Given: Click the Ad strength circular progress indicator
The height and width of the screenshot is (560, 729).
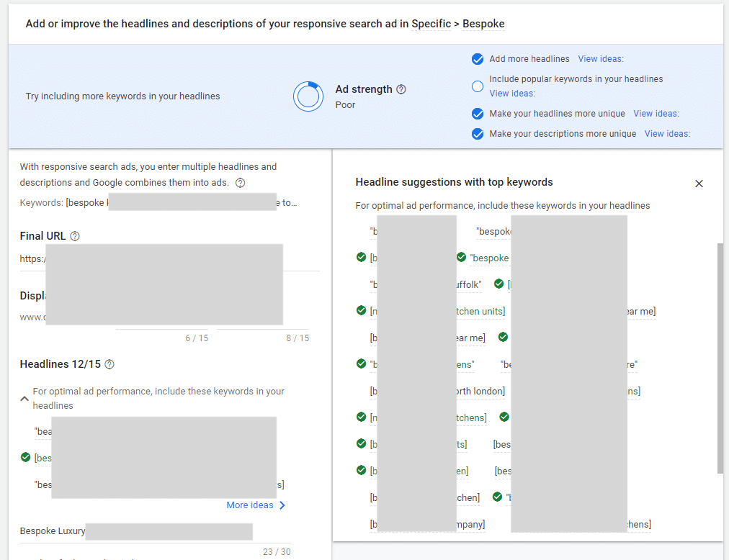Looking at the screenshot, I should click(308, 96).
